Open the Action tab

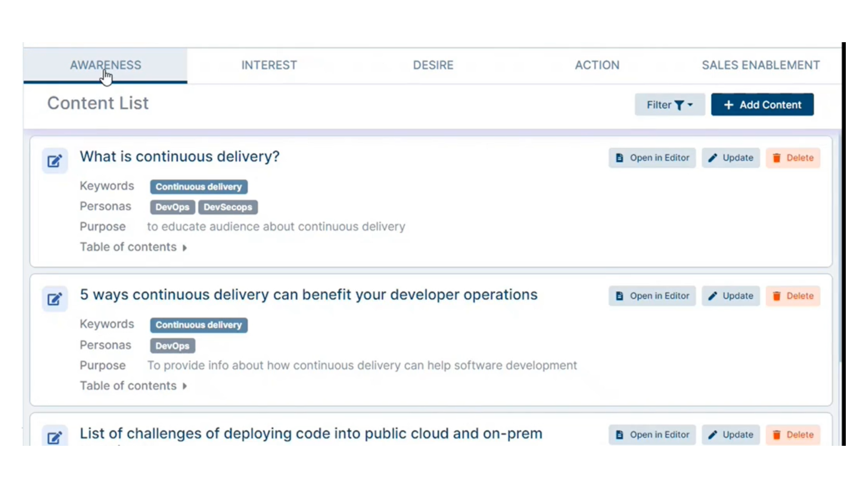pos(597,66)
